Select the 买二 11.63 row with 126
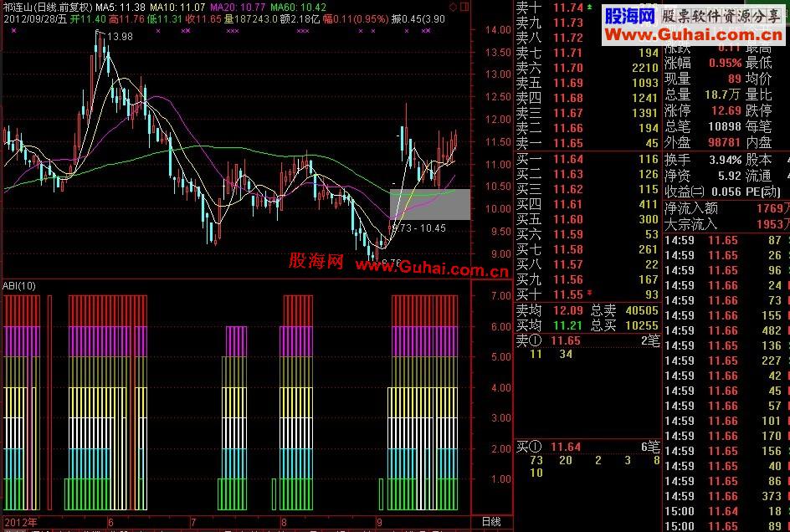This screenshot has height=532, width=790. coord(587,174)
